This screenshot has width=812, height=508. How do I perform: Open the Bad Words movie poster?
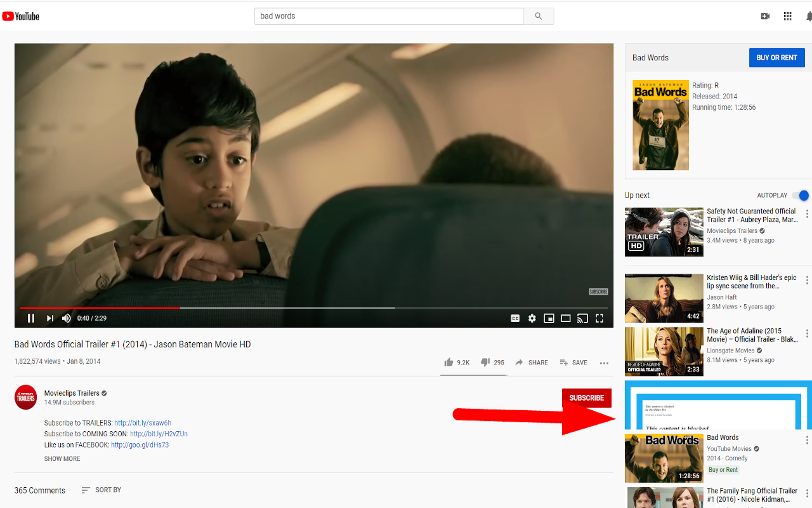pyautogui.click(x=660, y=125)
